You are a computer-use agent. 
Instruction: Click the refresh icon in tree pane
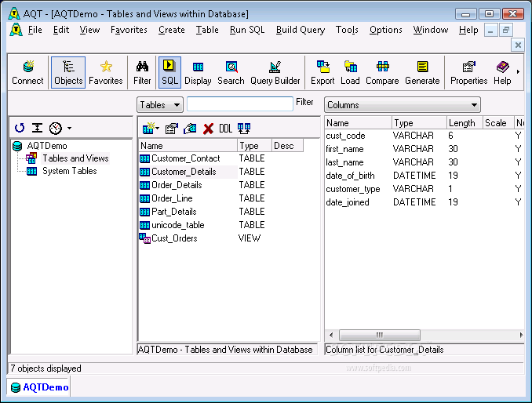20,128
